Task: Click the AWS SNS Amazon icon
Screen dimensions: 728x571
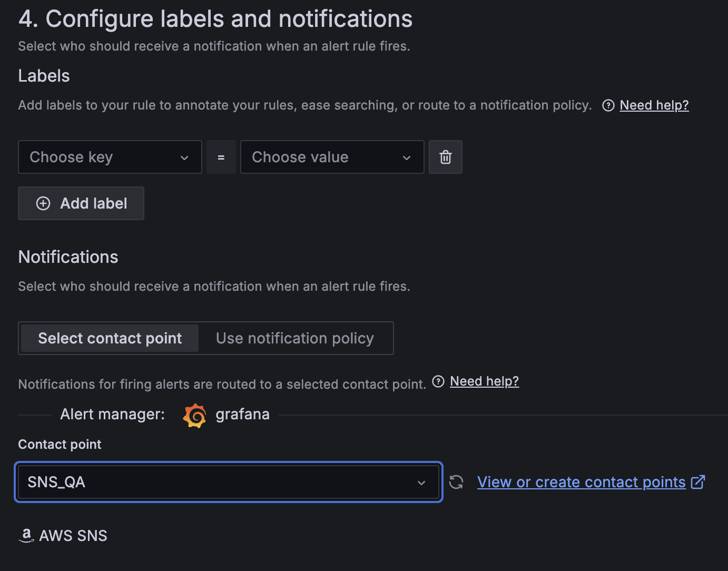Action: coord(26,535)
